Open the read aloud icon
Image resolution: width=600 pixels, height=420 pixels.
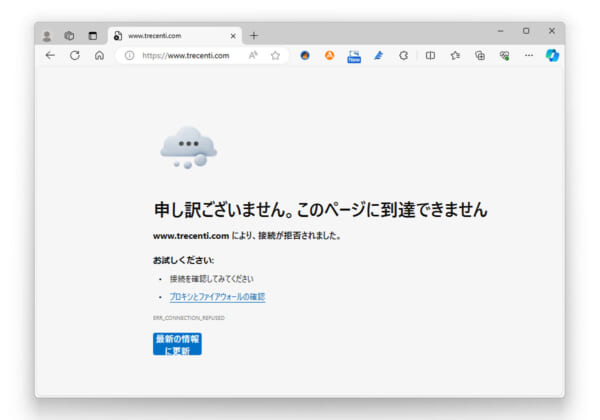(253, 56)
